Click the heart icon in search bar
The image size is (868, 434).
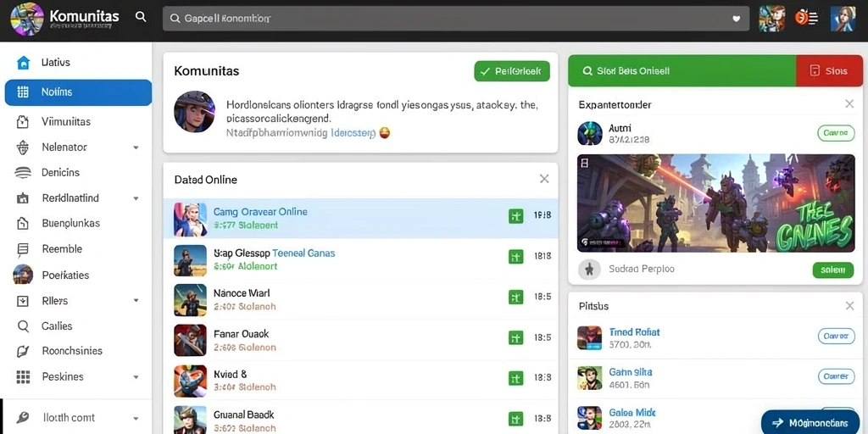point(737,19)
